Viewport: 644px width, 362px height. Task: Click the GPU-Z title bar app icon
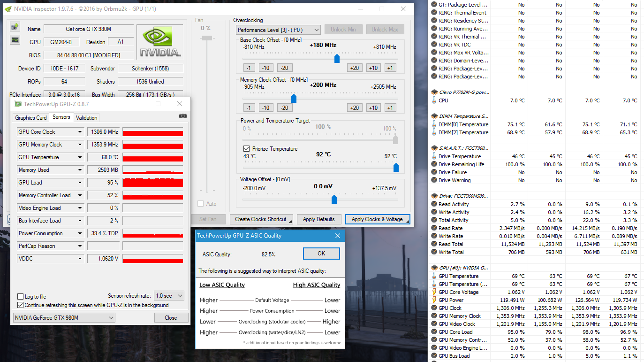coord(18,104)
